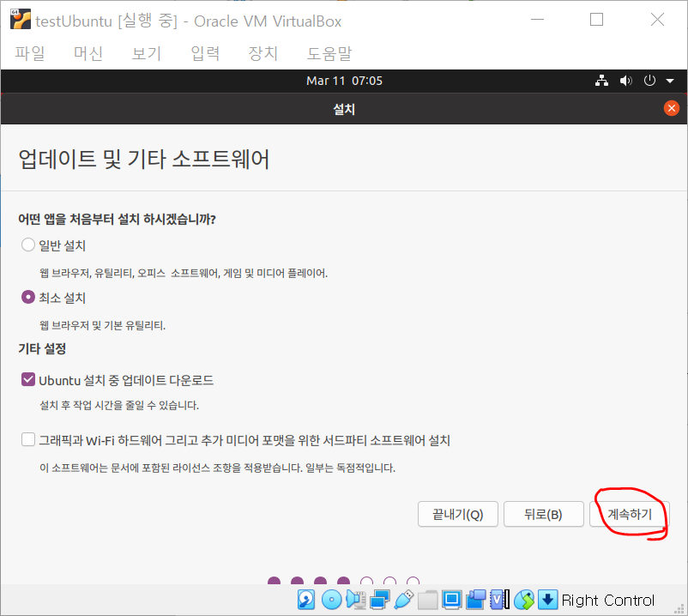The image size is (688, 616).
Task: Expand the Ubuntu system menu arrow
Action: 670,81
